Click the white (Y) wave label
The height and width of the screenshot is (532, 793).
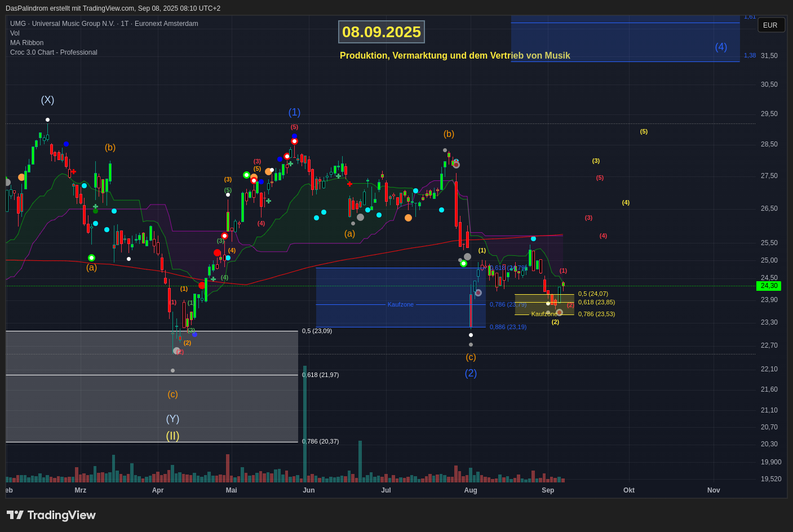(x=172, y=419)
